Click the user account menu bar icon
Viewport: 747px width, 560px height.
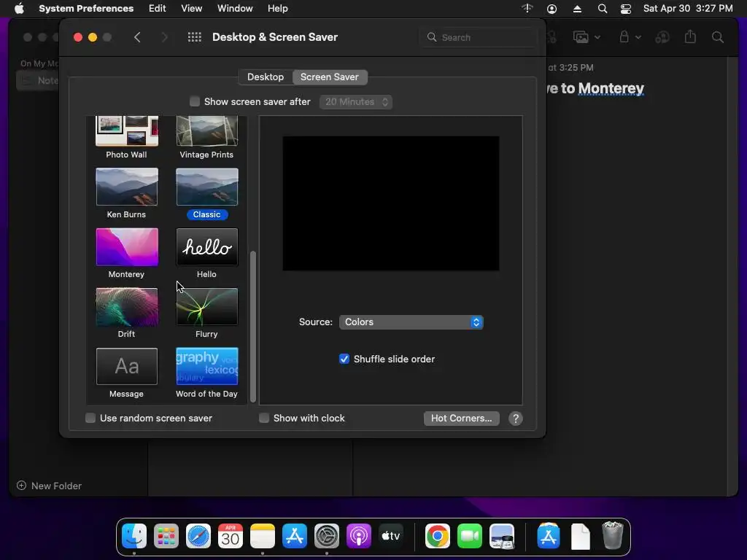[x=551, y=9]
